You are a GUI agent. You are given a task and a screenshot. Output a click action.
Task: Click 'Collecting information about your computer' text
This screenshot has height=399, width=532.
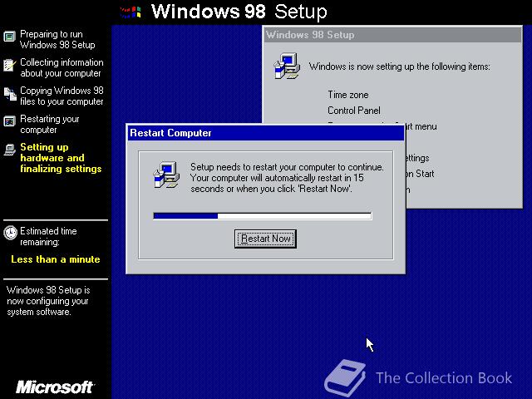[x=62, y=67]
